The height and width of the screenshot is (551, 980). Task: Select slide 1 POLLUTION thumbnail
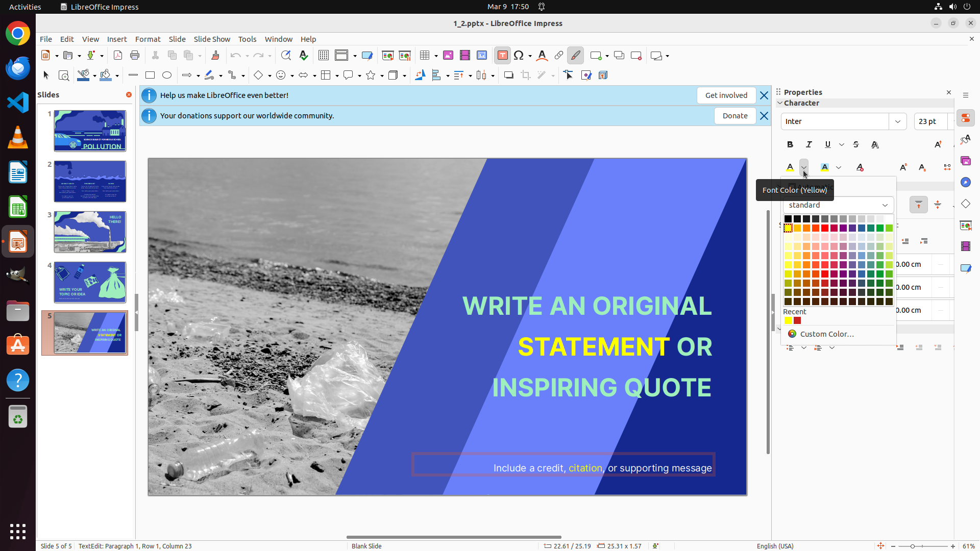point(90,131)
